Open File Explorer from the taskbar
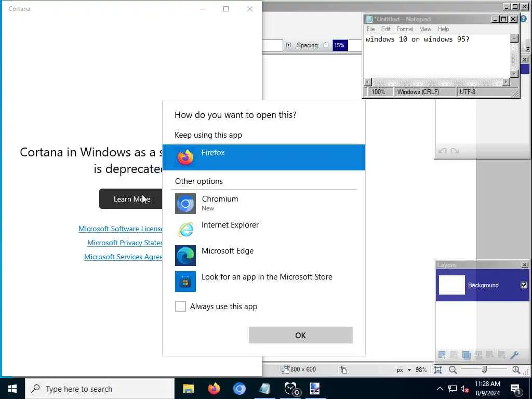The height and width of the screenshot is (399, 532). pos(188,389)
